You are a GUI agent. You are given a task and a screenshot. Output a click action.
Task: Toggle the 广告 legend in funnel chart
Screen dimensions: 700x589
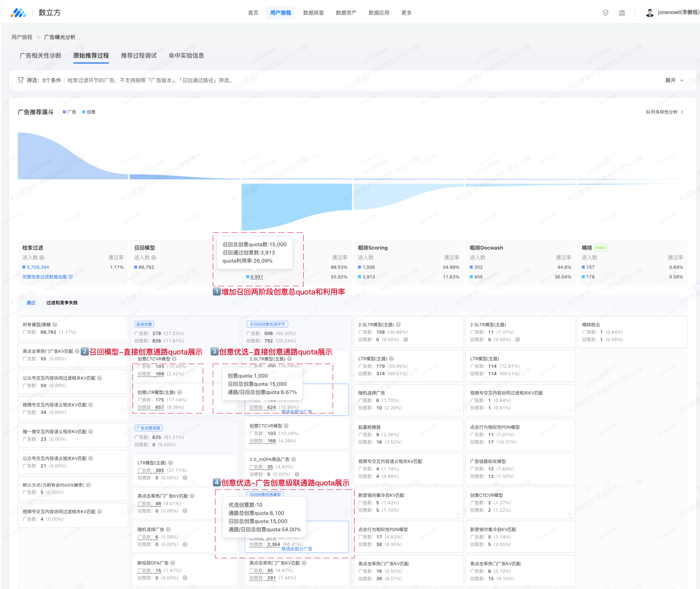(x=70, y=112)
